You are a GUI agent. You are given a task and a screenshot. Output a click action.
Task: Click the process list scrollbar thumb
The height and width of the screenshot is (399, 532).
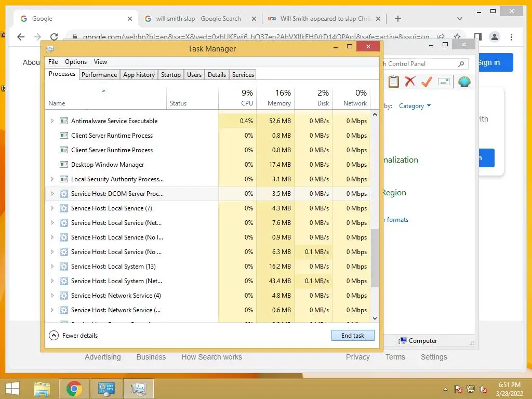(375, 258)
